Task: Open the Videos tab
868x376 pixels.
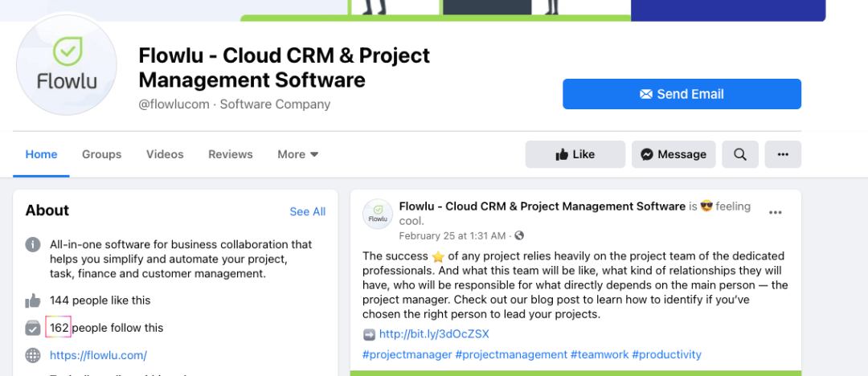Action: tap(165, 154)
